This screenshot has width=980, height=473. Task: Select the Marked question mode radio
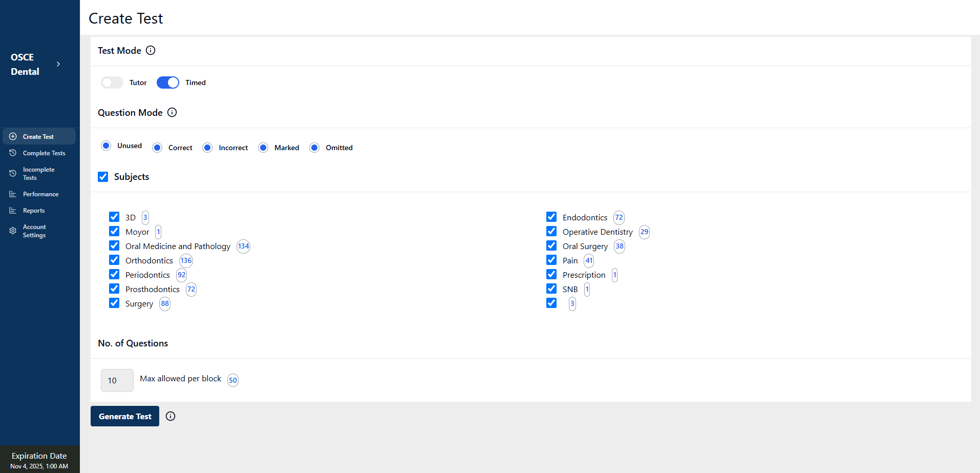click(x=263, y=148)
